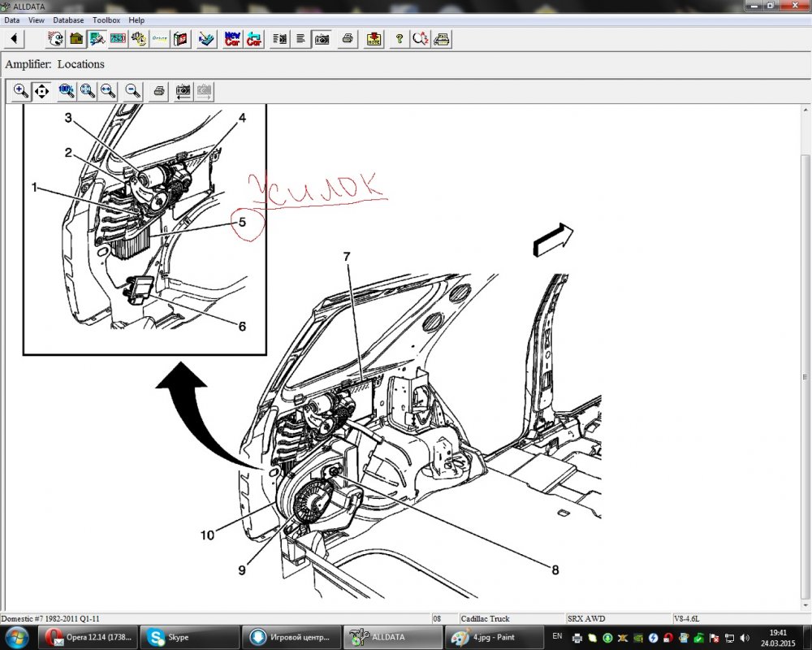
Task: Click the zoom out magnifier icon
Action: tap(132, 91)
